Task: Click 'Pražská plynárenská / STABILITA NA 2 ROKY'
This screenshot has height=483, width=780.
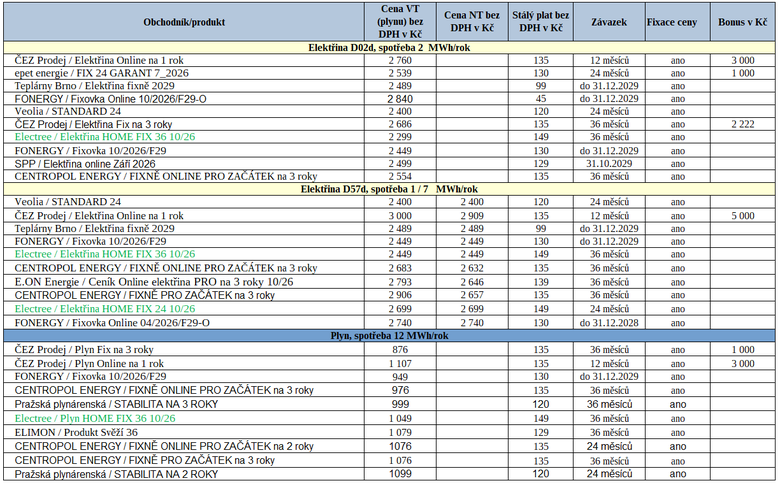Action: (116, 474)
